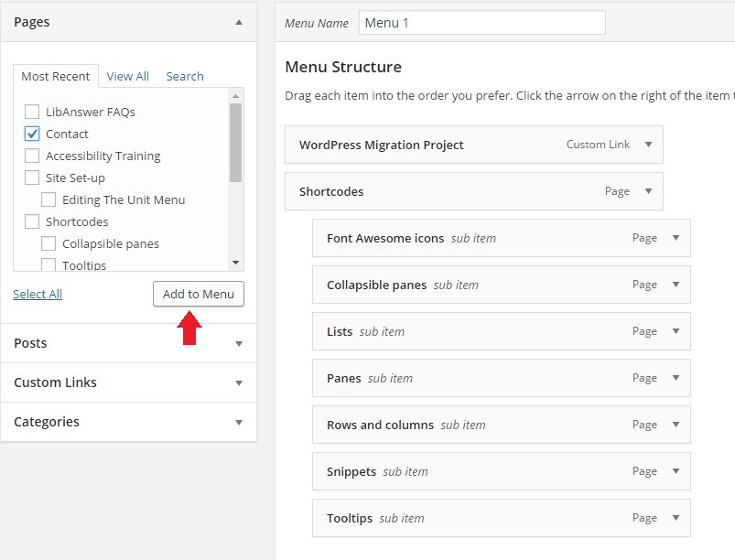The width and height of the screenshot is (735, 560).
Task: Expand WordPress Migration Project item arrow
Action: click(648, 145)
